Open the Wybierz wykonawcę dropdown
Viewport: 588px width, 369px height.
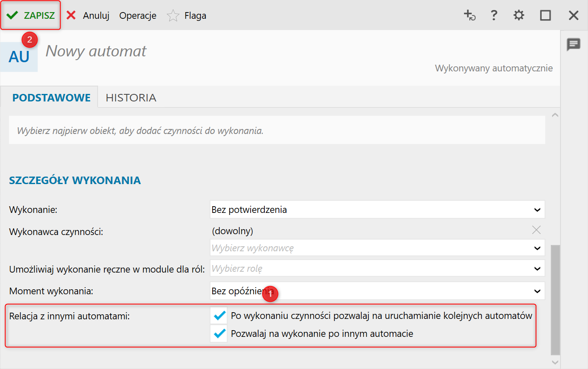[x=378, y=248]
